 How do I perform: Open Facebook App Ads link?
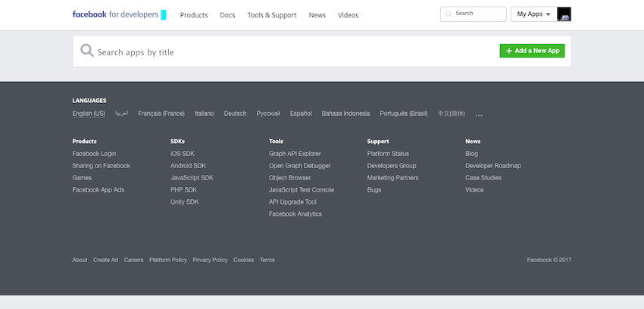pos(98,190)
